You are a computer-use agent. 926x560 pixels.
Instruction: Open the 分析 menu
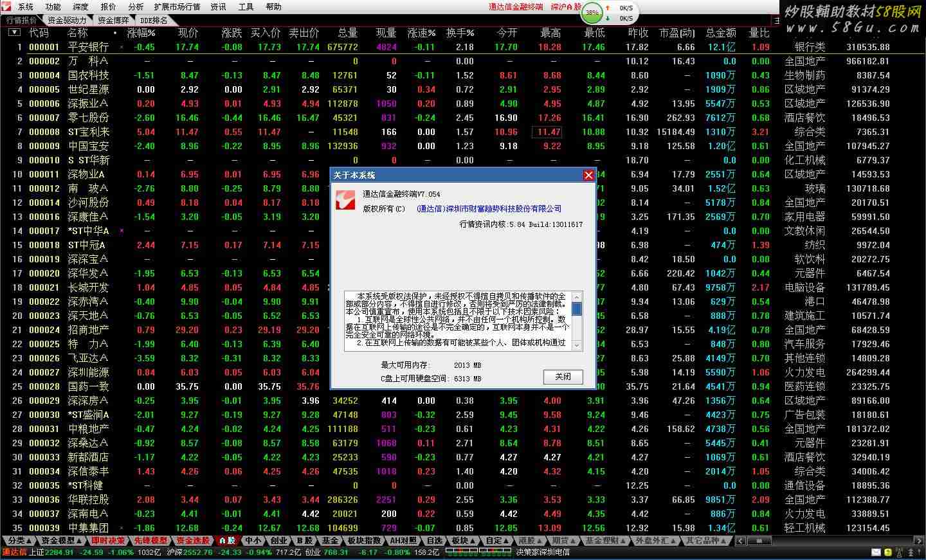(x=136, y=7)
